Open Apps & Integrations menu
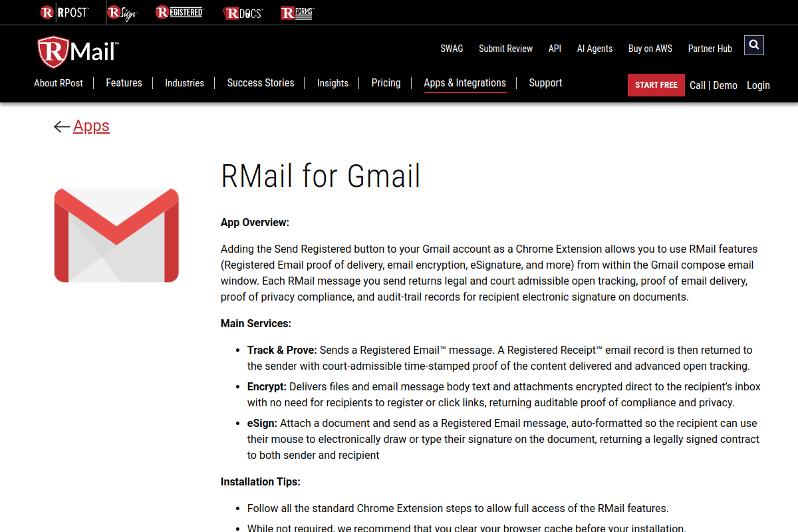 pyautogui.click(x=465, y=83)
